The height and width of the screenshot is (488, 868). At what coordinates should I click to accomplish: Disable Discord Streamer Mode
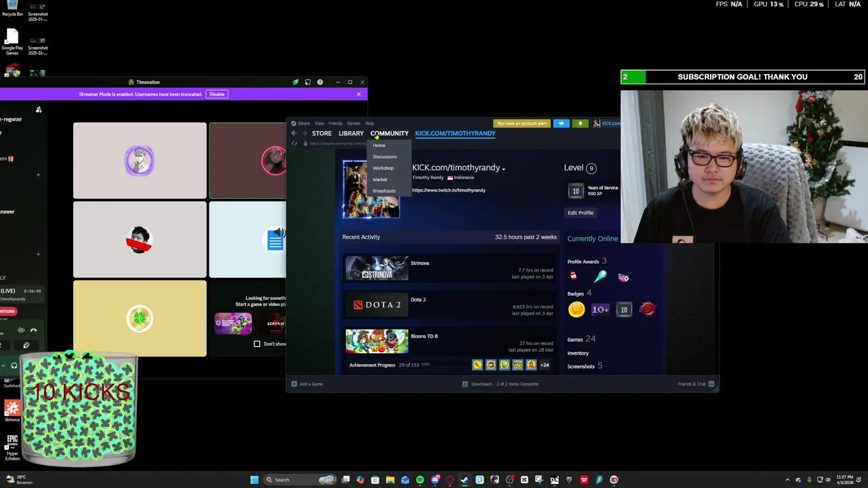tap(217, 94)
